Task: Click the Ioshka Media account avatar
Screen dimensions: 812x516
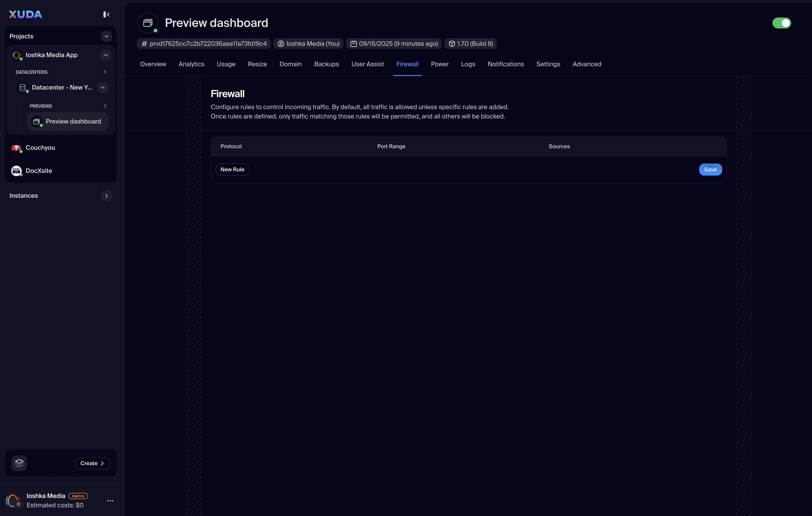Action: click(x=13, y=500)
